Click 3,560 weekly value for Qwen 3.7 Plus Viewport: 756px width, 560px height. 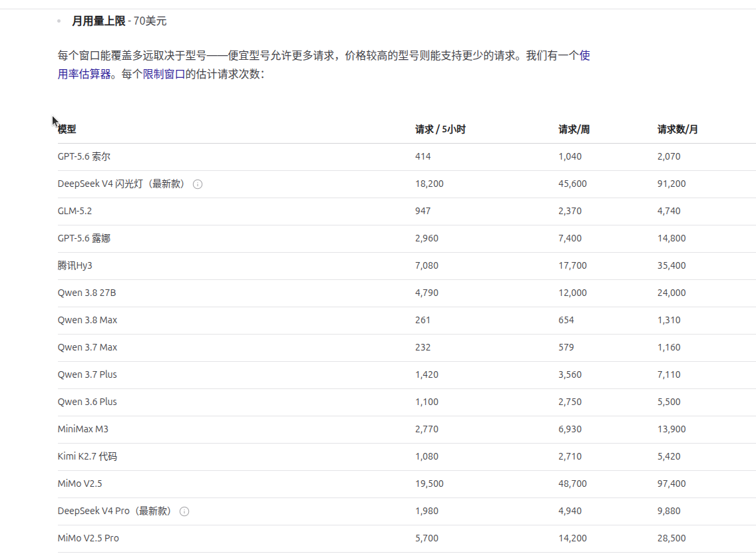tap(570, 374)
